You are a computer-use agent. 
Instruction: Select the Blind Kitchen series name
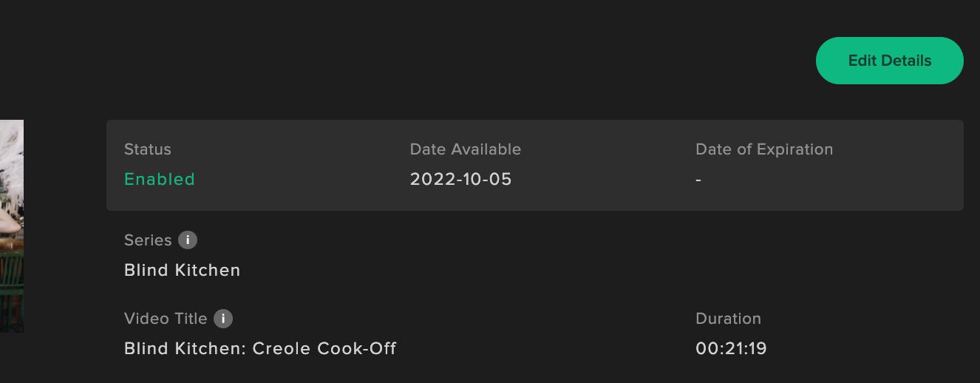[183, 270]
